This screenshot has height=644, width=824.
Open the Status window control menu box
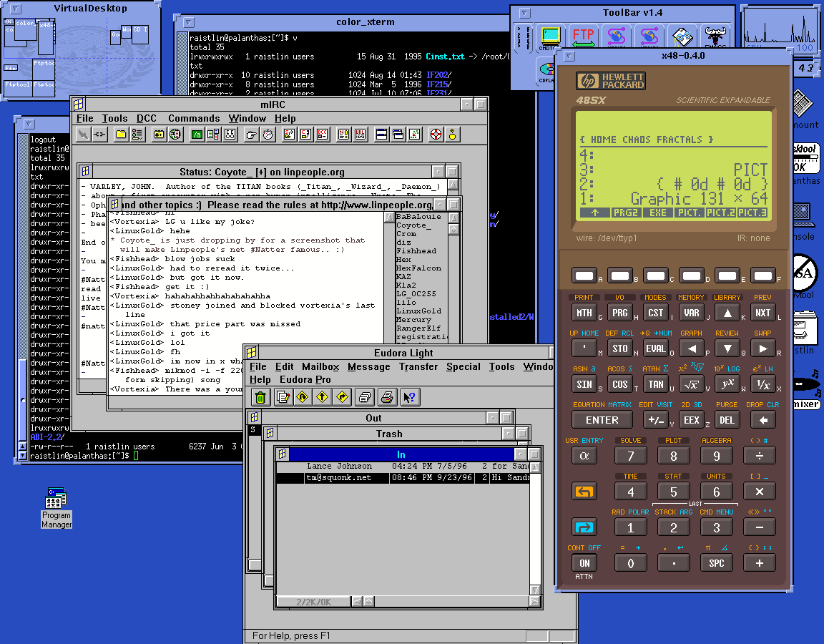click(x=86, y=172)
